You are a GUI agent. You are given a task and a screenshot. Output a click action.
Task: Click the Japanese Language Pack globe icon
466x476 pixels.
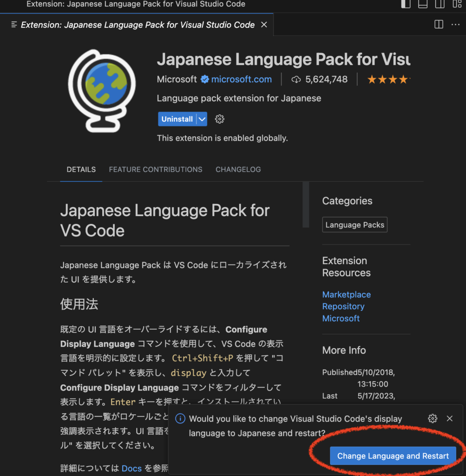102,91
